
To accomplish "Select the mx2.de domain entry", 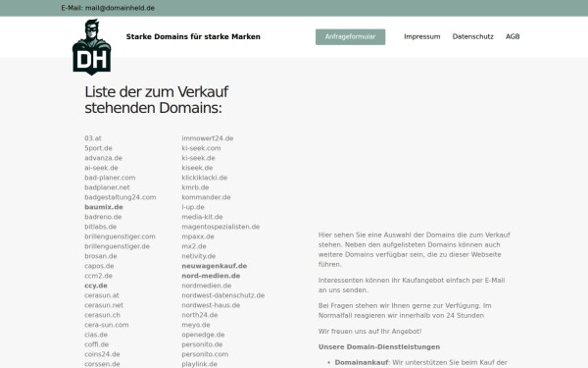I will pos(194,246).
